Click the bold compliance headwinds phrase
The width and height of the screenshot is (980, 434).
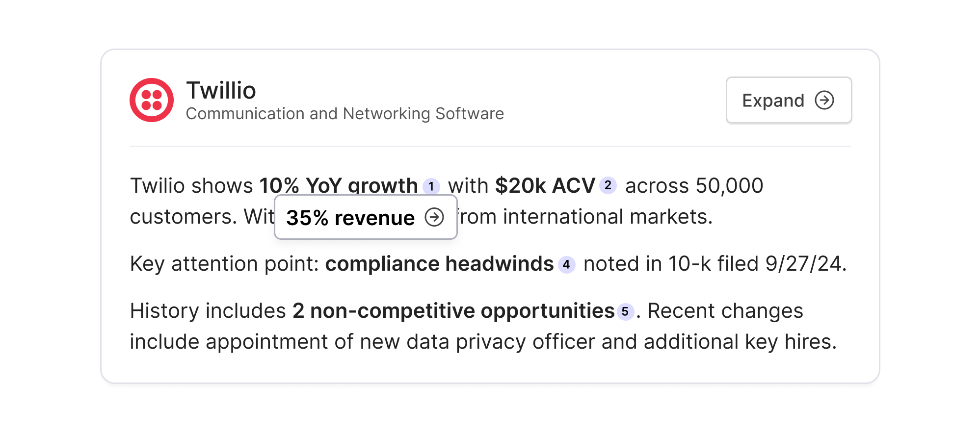(439, 264)
